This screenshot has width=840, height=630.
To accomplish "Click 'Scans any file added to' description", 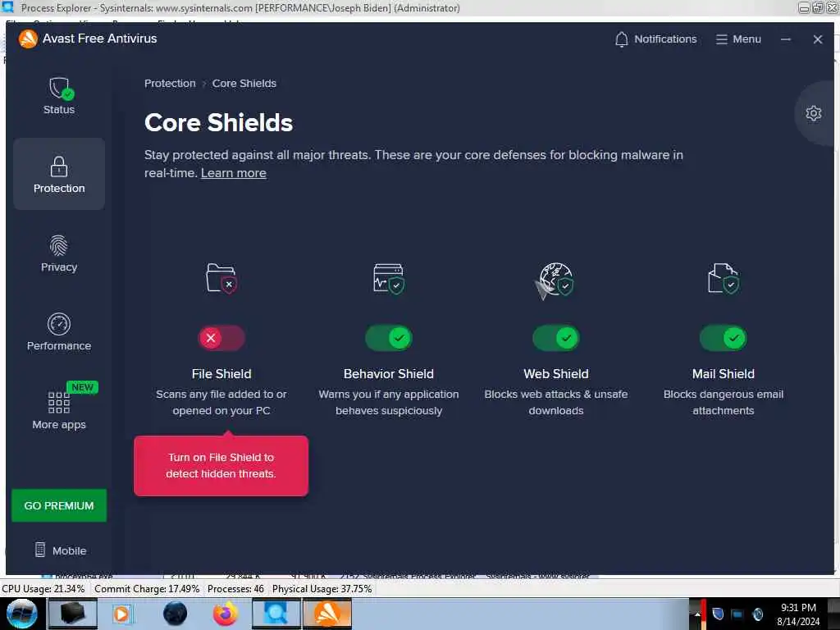I will coord(221,402).
